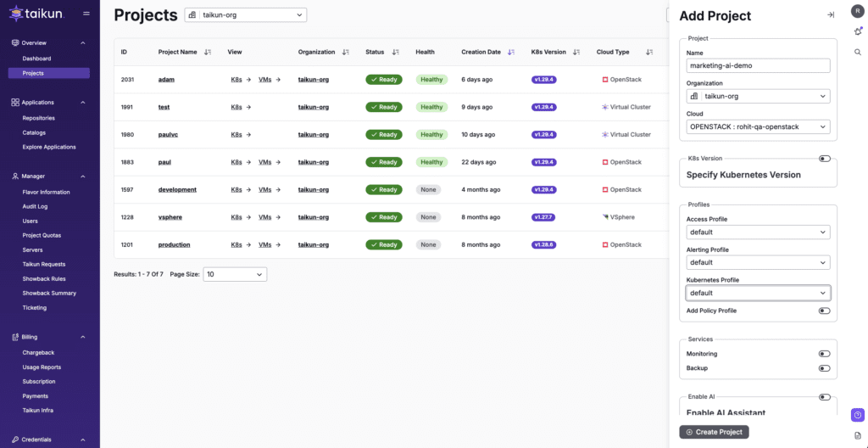Click the Create Project button
This screenshot has height=448, width=868.
point(714,432)
